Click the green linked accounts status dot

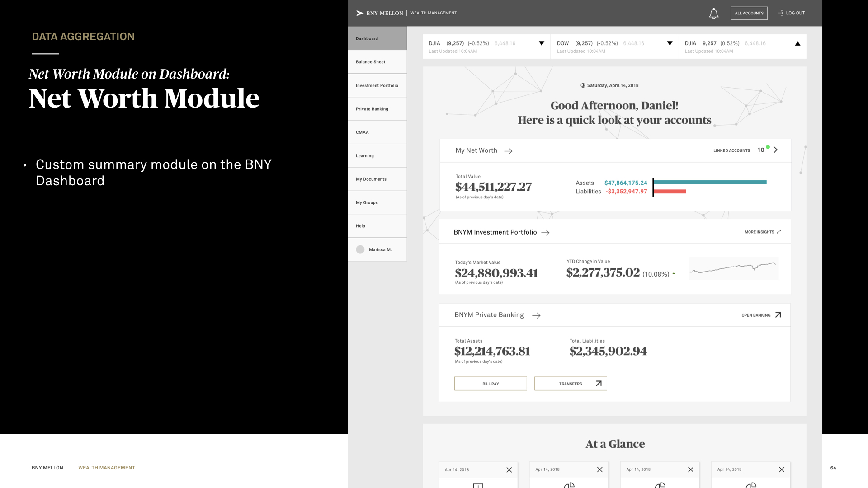(x=768, y=147)
